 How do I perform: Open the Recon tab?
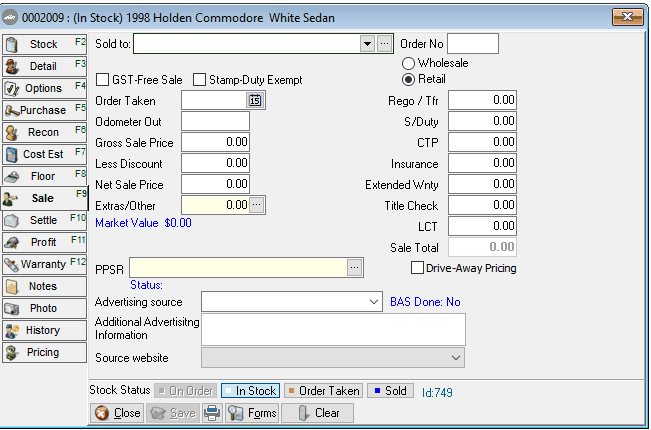tap(44, 132)
